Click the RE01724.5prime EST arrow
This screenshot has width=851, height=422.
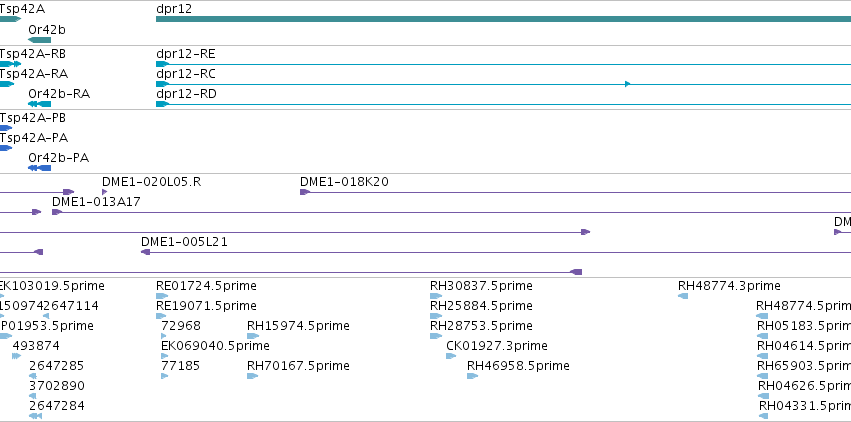coord(162,296)
